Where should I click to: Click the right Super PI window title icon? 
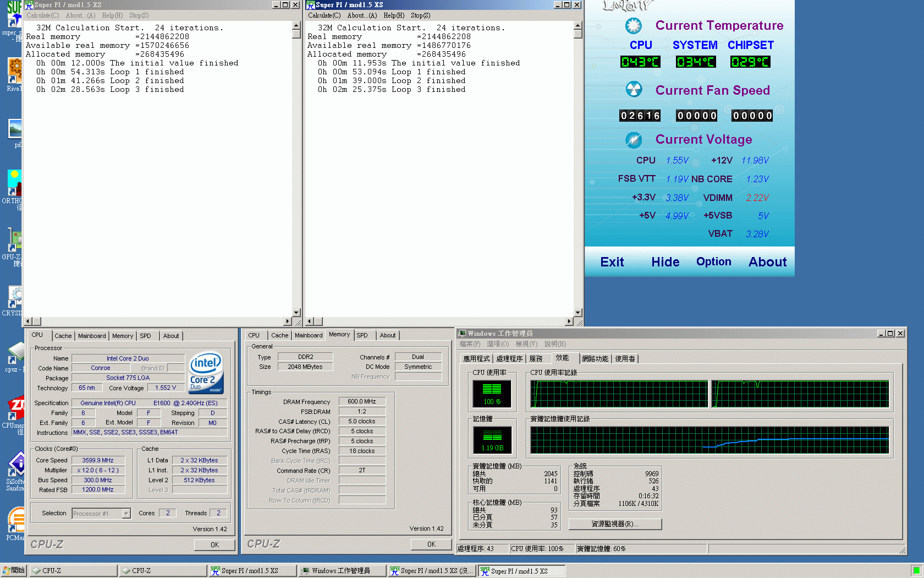311,4
